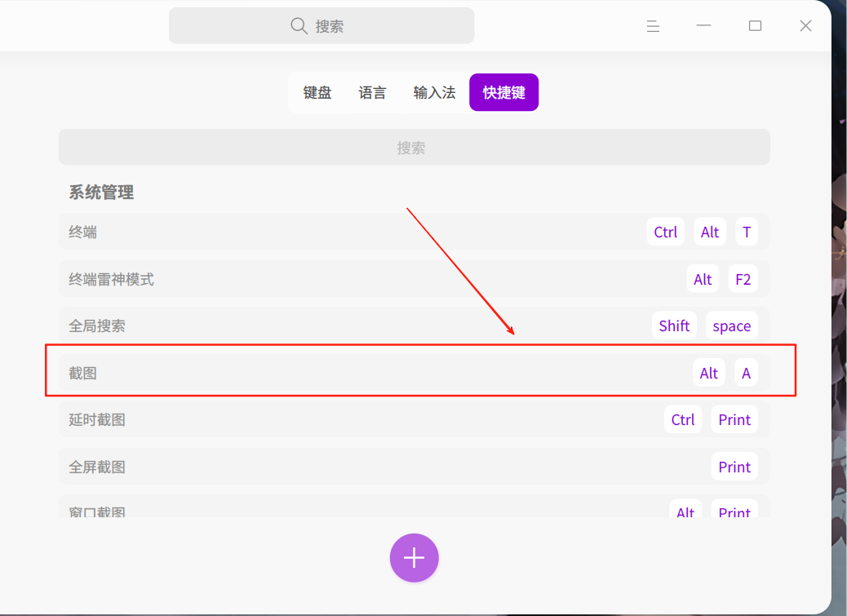Viewport: 847px width, 616px height.
Task: Edit the F2 key of 终端雷神模式
Action: (743, 279)
